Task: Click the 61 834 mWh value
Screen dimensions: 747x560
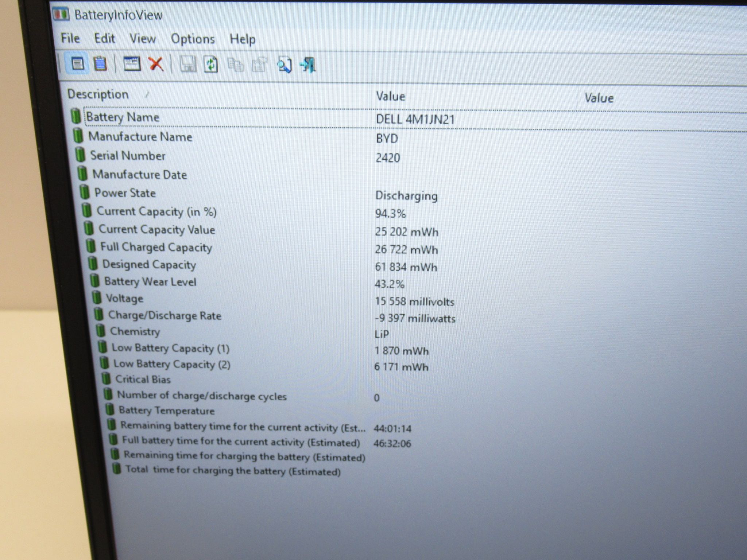Action: 406,267
